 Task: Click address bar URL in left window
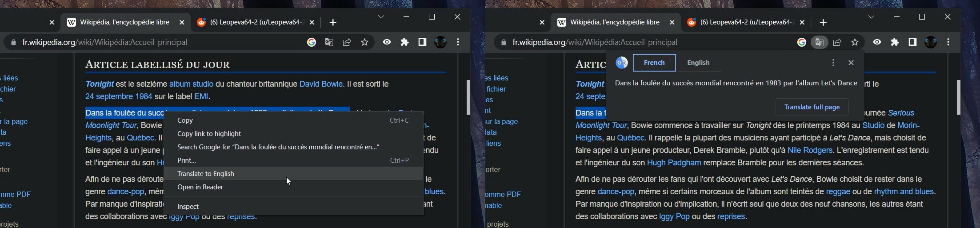coord(105,42)
